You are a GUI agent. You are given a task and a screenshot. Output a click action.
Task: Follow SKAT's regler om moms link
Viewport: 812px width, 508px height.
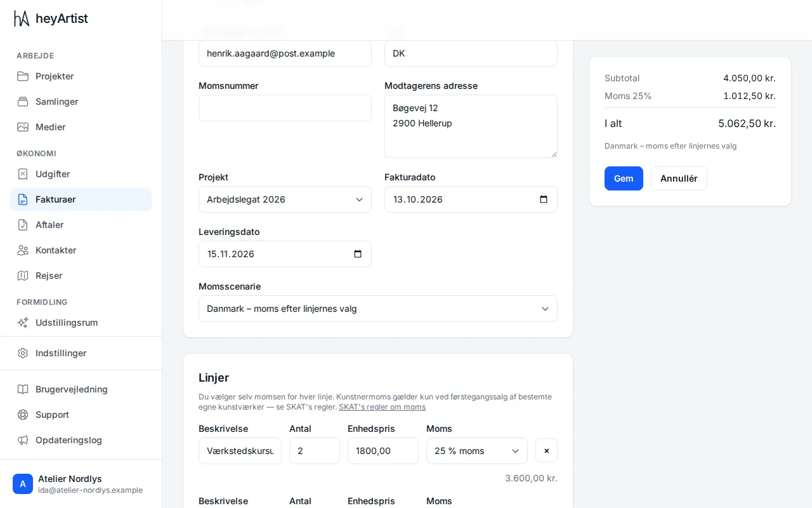coord(382,407)
